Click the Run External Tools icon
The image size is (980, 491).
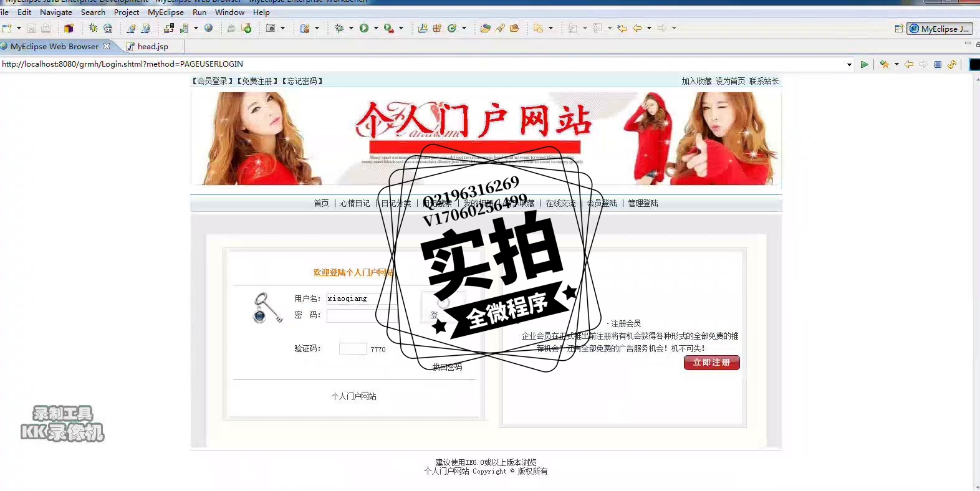pyautogui.click(x=388, y=28)
